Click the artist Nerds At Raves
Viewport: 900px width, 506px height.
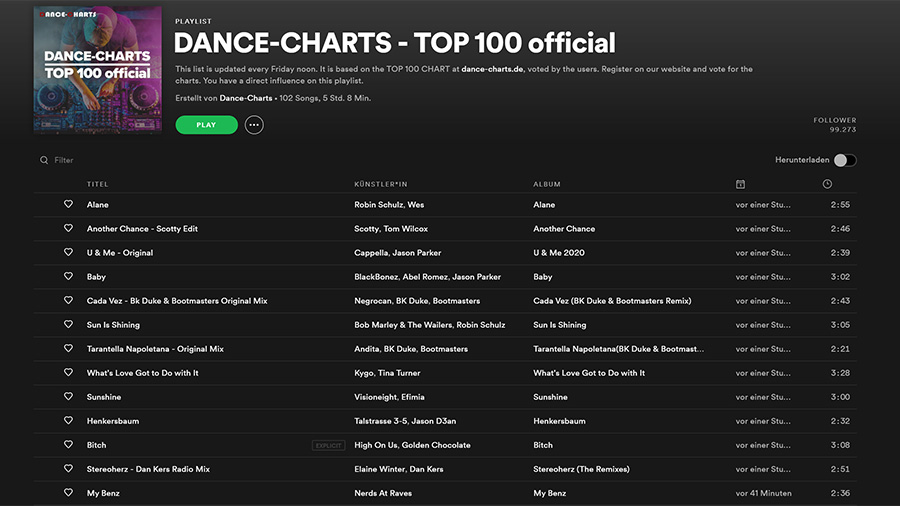coord(383,493)
